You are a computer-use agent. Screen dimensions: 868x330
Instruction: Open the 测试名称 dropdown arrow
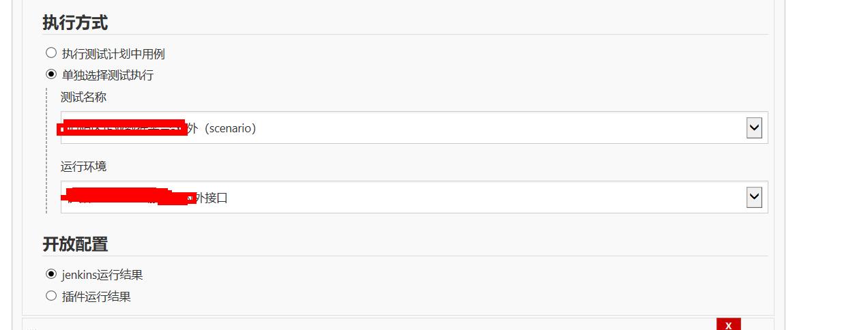[753, 127]
